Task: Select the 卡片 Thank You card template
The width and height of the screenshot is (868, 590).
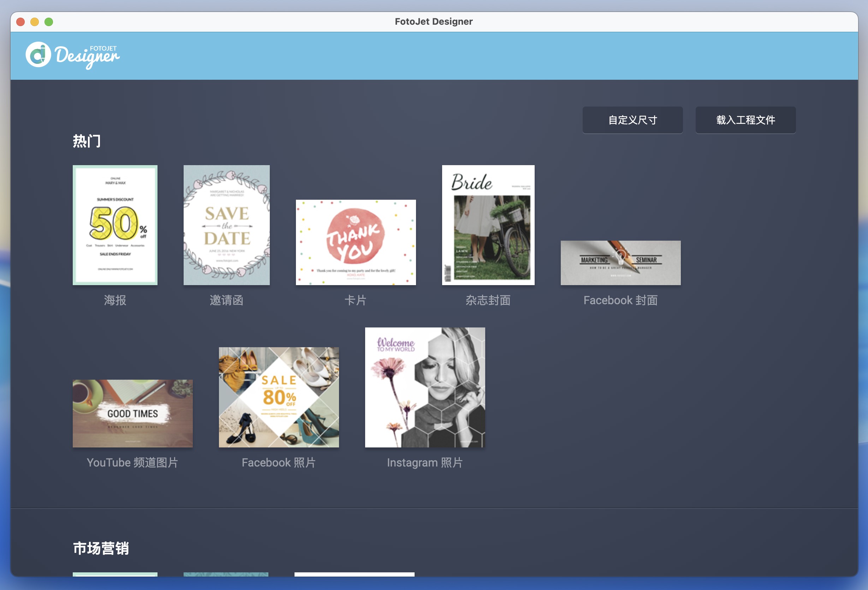Action: [355, 242]
